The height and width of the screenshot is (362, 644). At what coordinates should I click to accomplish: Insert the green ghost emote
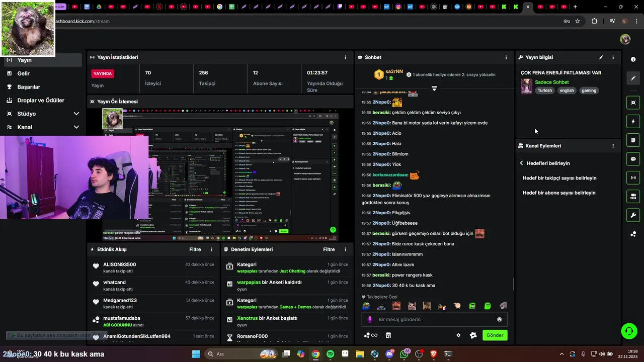488,306
